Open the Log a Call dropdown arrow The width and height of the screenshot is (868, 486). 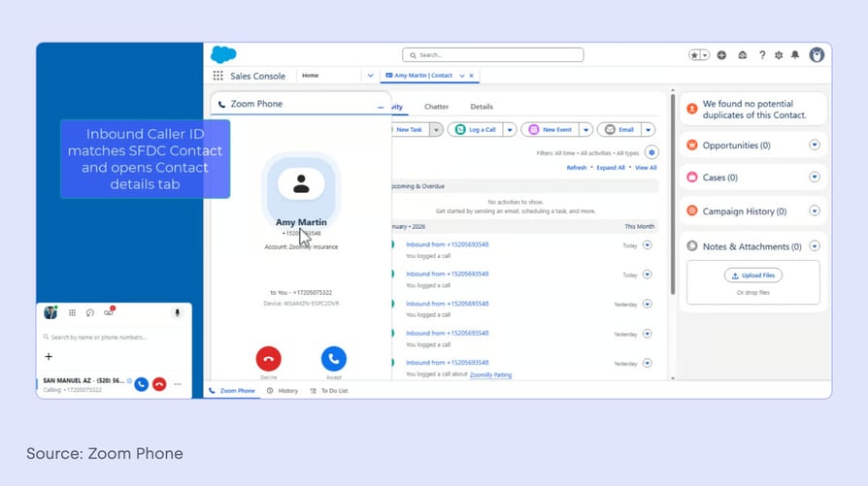tap(510, 129)
